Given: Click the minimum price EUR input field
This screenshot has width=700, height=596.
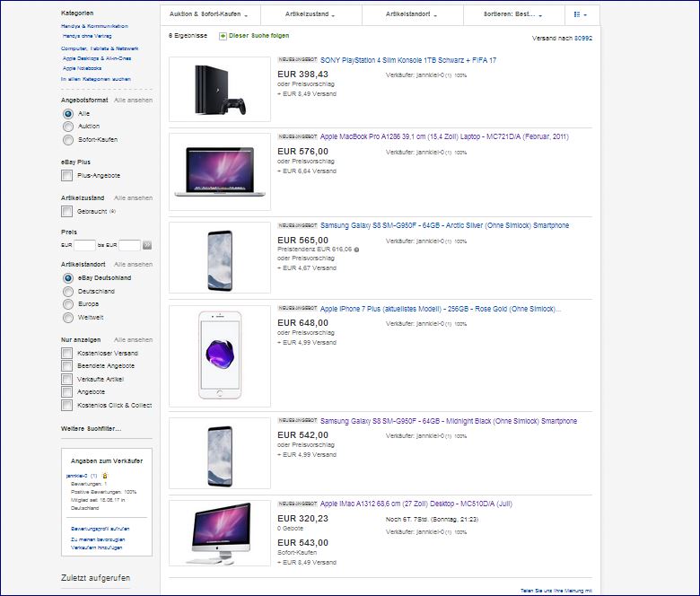Looking at the screenshot, I should tap(85, 245).
